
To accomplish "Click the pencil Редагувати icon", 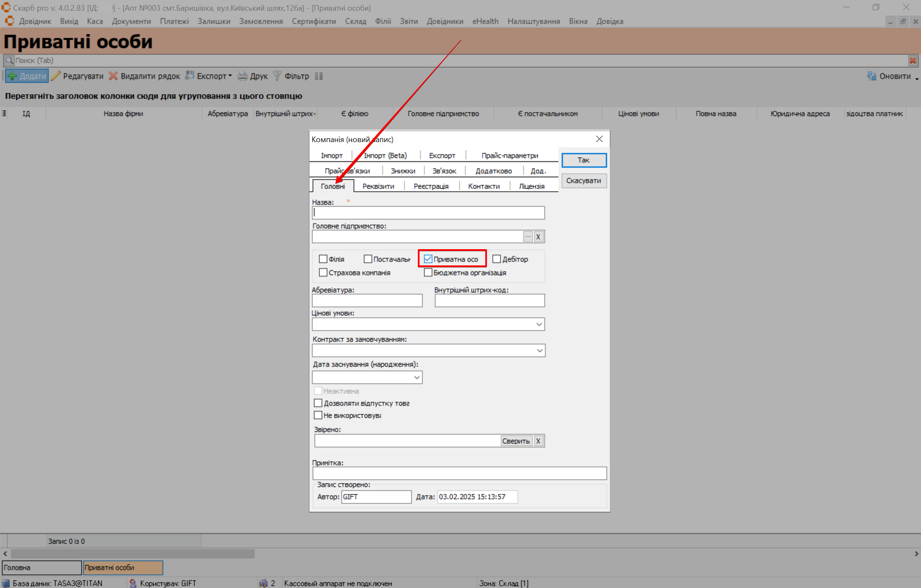I will pyautogui.click(x=56, y=76).
